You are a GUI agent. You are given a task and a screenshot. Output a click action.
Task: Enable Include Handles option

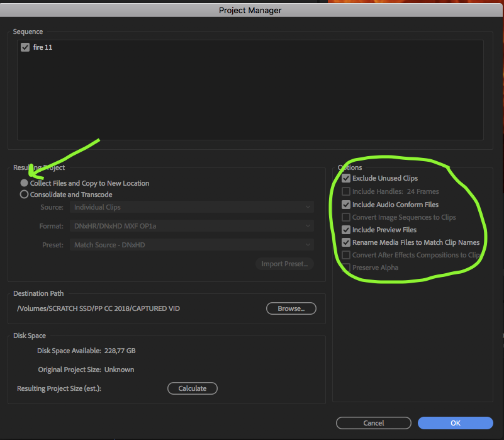[x=346, y=191]
